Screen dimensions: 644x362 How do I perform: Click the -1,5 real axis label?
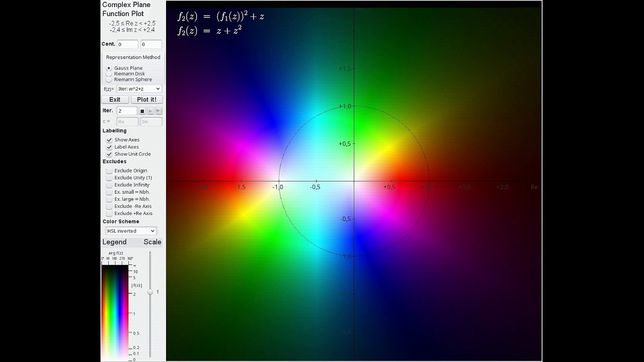click(240, 187)
